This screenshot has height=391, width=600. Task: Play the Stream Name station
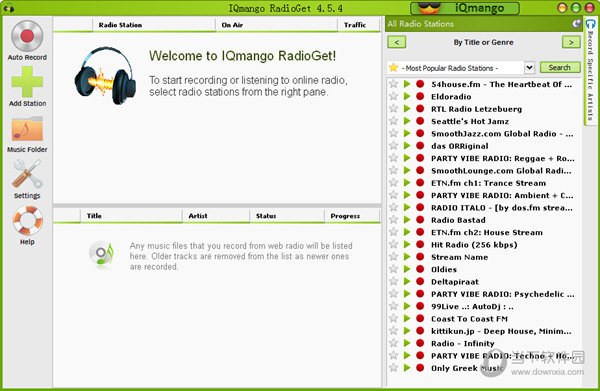point(407,257)
